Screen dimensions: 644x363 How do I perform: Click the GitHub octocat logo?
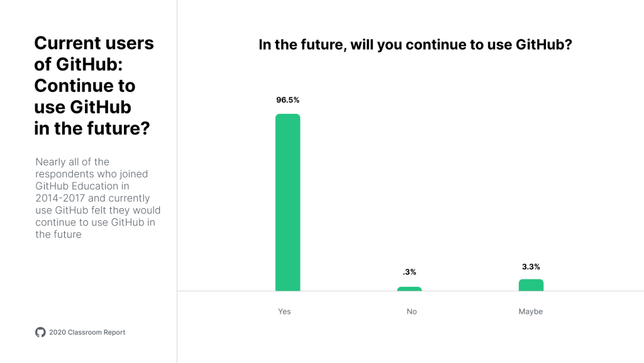click(40, 332)
